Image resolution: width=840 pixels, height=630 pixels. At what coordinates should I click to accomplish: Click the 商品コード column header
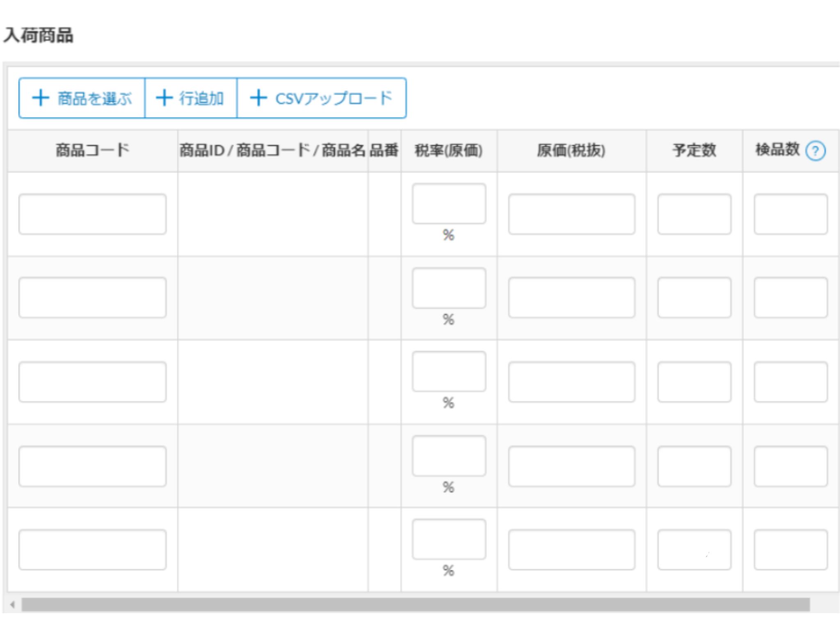93,150
